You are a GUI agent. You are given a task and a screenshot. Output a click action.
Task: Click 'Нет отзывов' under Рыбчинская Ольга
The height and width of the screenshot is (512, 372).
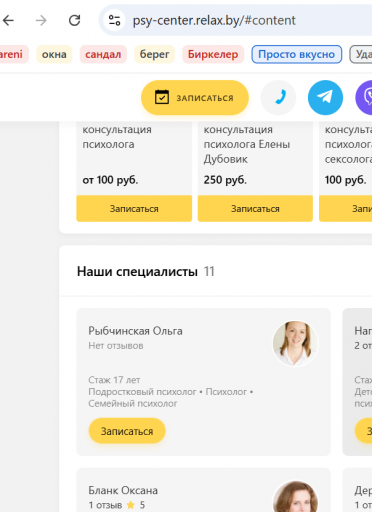click(116, 346)
